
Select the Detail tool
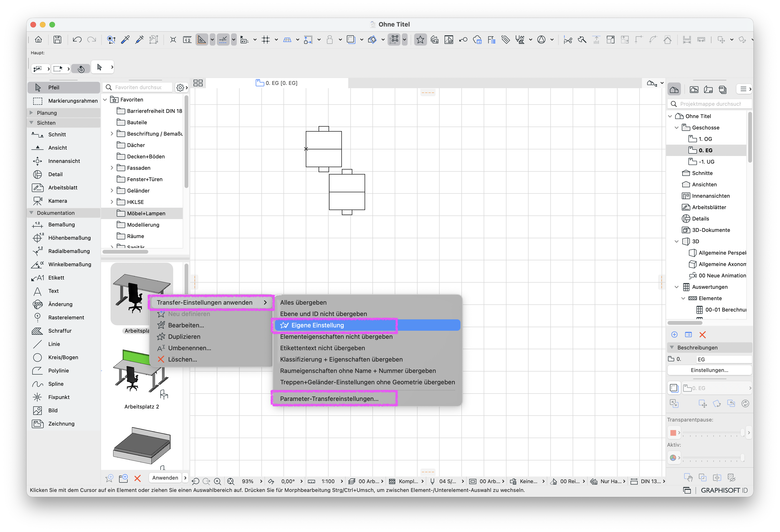(64, 174)
